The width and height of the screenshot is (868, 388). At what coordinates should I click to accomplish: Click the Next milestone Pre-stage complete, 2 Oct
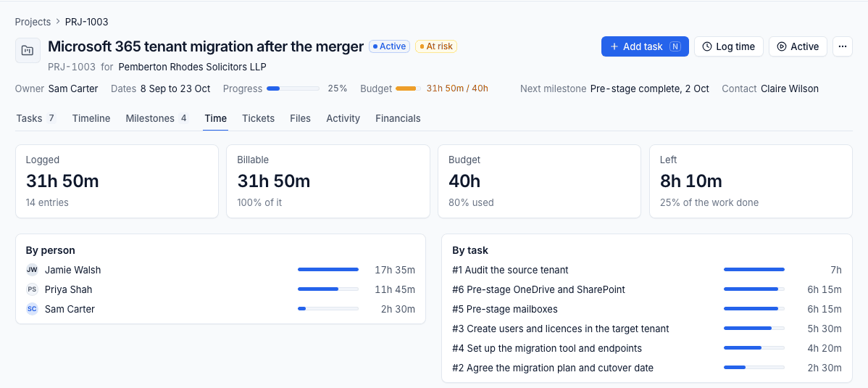[x=650, y=88]
